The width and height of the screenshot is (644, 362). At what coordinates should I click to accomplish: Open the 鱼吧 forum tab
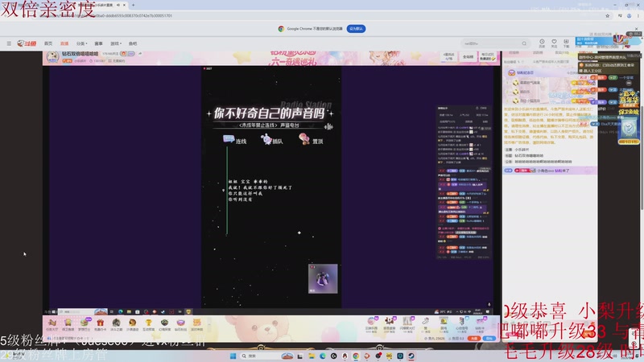(x=133, y=43)
